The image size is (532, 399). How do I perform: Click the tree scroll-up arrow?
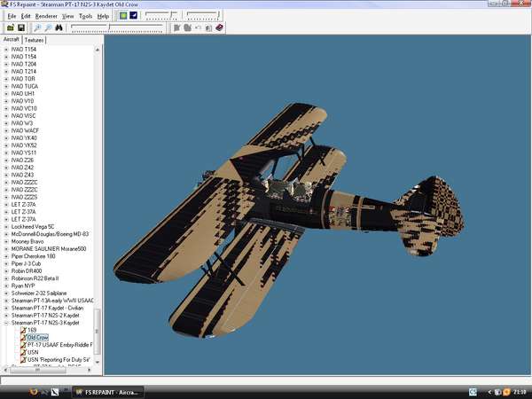98,50
